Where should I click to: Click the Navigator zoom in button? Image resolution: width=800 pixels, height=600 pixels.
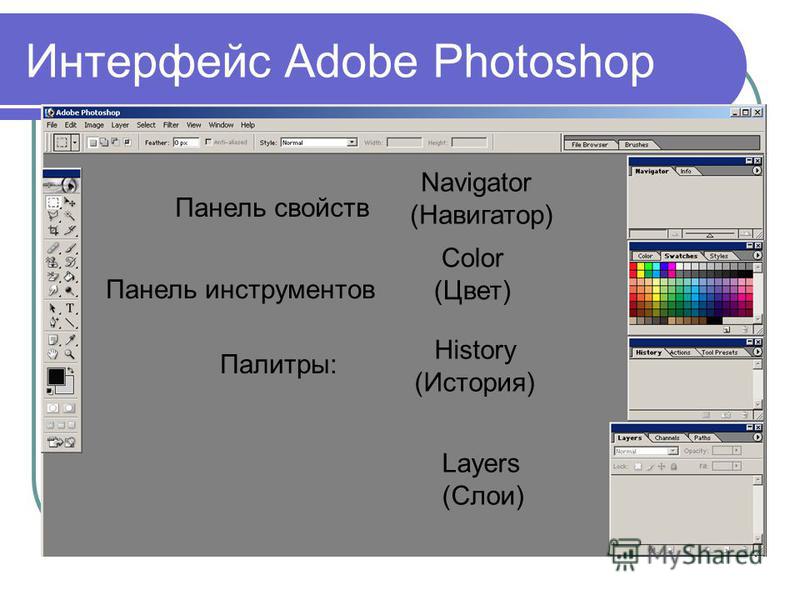(x=745, y=234)
